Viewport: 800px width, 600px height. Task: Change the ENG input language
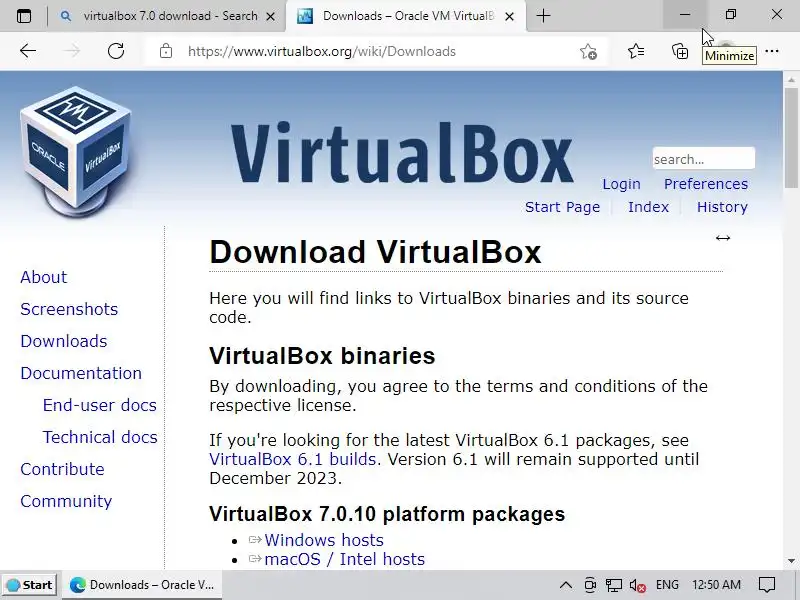(667, 585)
